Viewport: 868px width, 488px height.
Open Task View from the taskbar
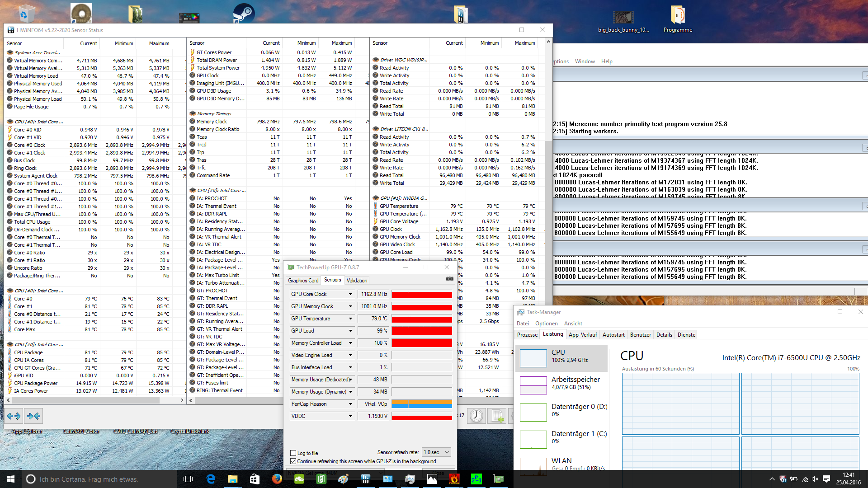coord(188,479)
